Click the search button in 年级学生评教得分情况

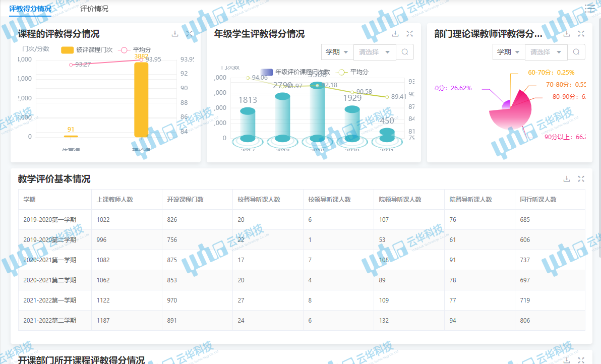(405, 52)
